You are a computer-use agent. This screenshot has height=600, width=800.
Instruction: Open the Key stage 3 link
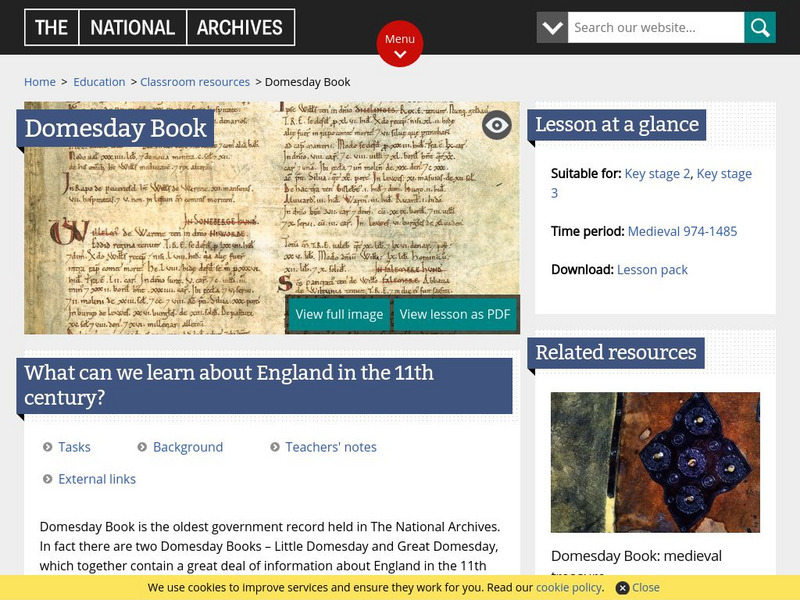[x=723, y=173]
